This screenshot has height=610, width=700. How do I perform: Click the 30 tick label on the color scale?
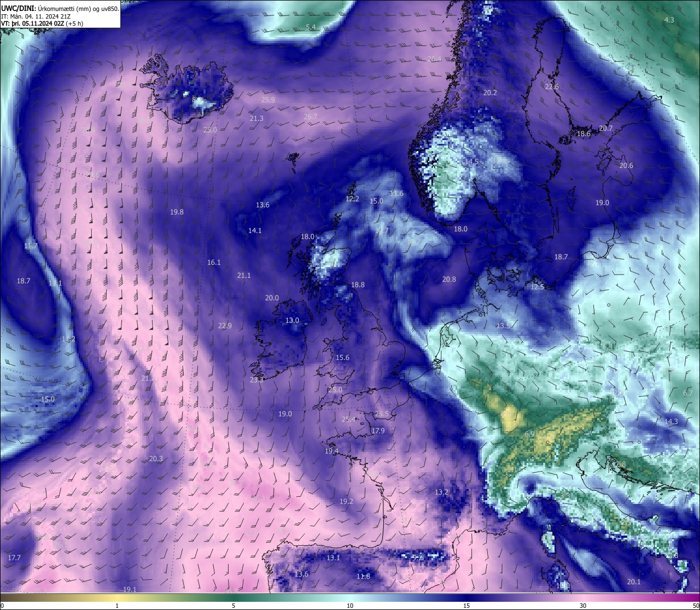point(583,606)
